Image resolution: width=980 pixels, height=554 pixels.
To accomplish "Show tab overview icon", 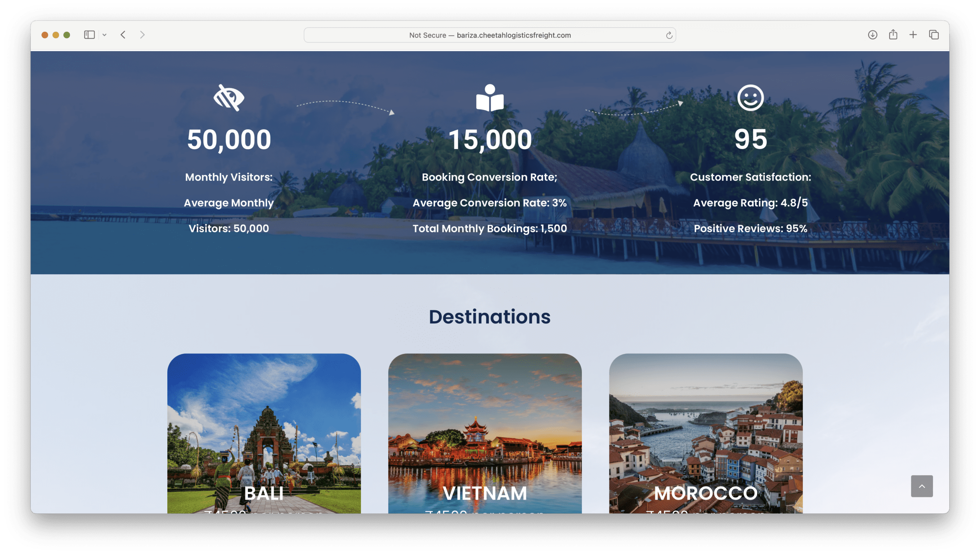I will (x=934, y=35).
